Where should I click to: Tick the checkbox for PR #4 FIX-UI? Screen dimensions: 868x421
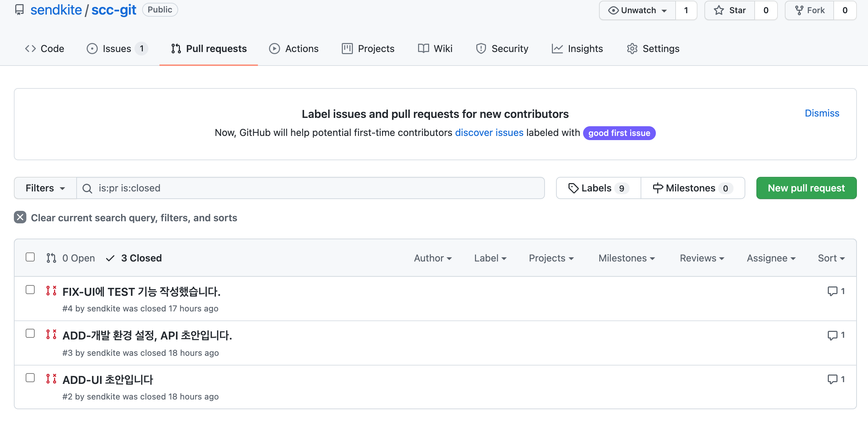tap(30, 290)
